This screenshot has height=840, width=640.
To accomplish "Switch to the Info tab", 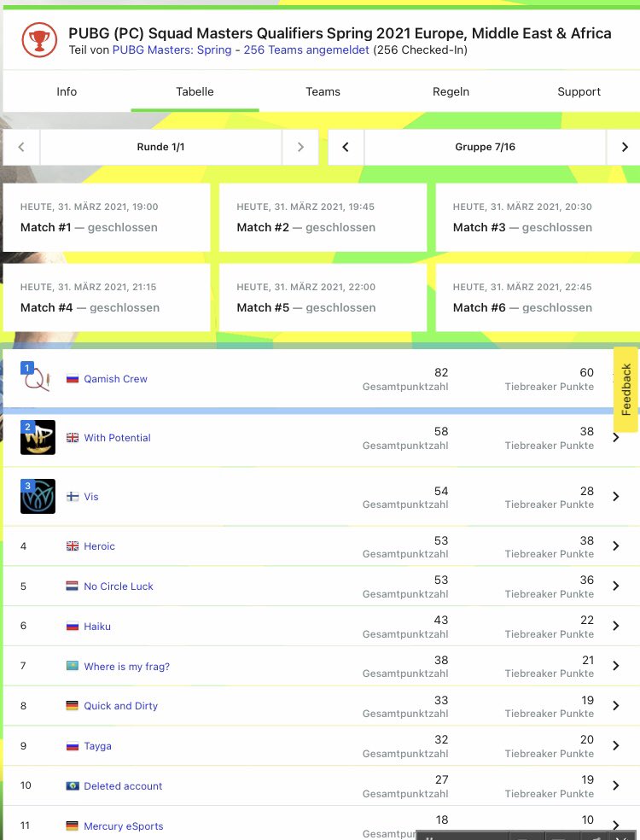I will point(67,91).
